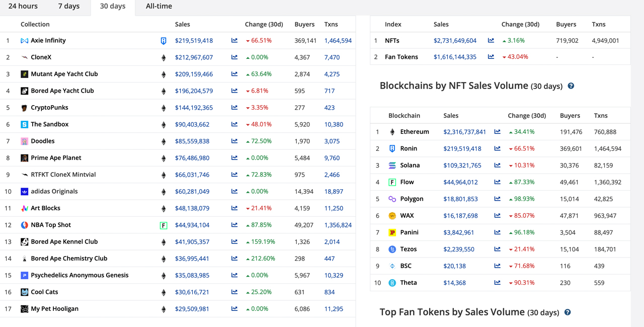Screen dimensions: 644x327
Task: Click the Flow icon next to NBA Top Shot
Action: [x=163, y=225]
